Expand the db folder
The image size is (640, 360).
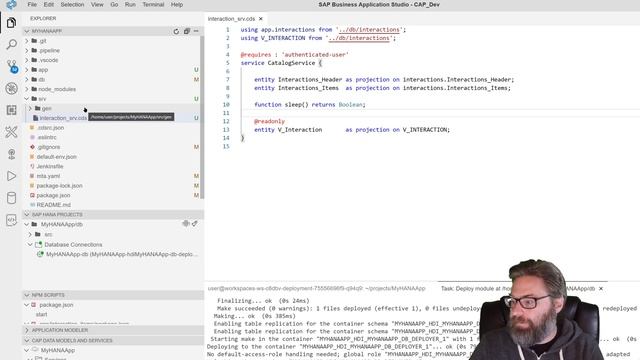[x=27, y=80]
